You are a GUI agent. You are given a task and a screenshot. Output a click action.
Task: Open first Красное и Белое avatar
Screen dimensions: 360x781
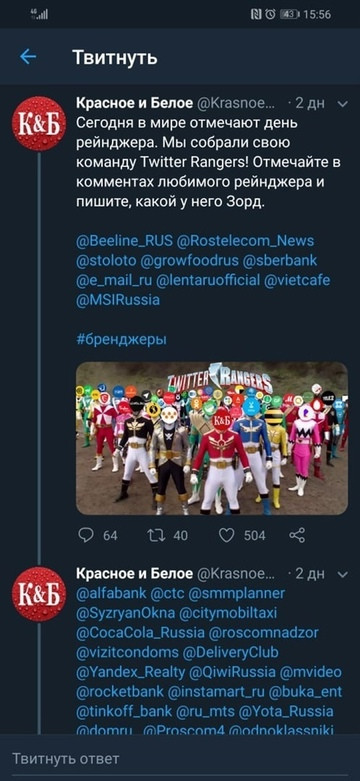pyautogui.click(x=39, y=124)
